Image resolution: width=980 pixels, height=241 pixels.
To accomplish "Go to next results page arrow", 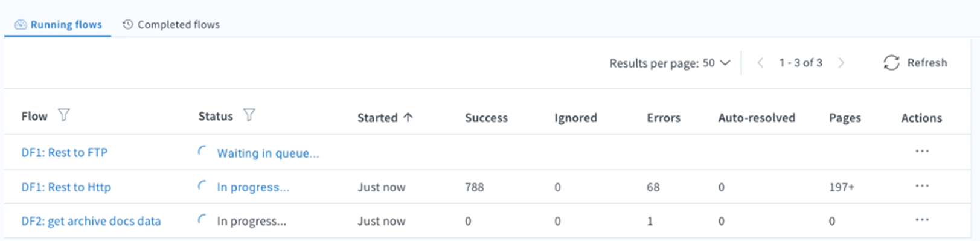I will click(x=841, y=63).
